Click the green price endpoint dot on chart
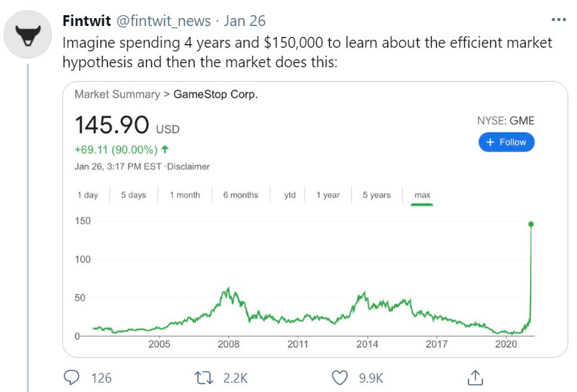This screenshot has width=577, height=392. [531, 224]
